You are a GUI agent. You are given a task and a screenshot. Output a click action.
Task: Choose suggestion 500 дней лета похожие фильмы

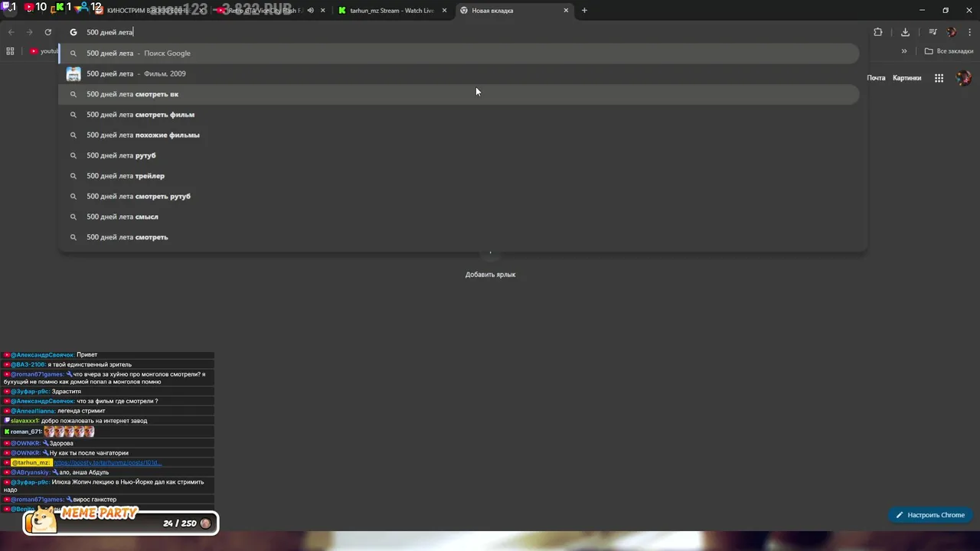click(x=459, y=135)
